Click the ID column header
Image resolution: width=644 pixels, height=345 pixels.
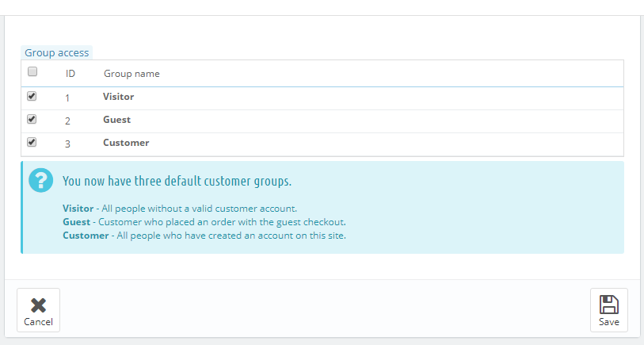tap(70, 74)
